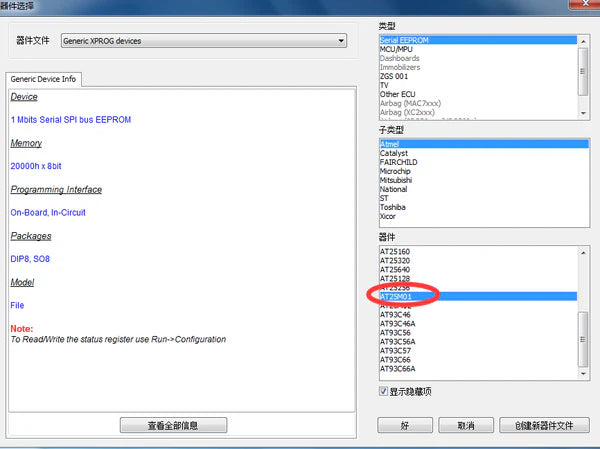600x449 pixels.
Task: Choose Microchip in the subtype list
Action: 395,171
